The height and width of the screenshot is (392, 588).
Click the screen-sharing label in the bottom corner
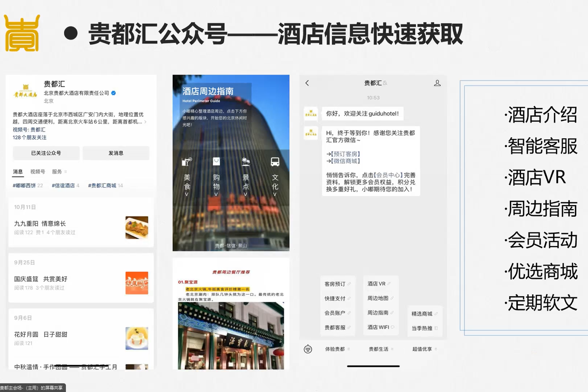(32, 387)
